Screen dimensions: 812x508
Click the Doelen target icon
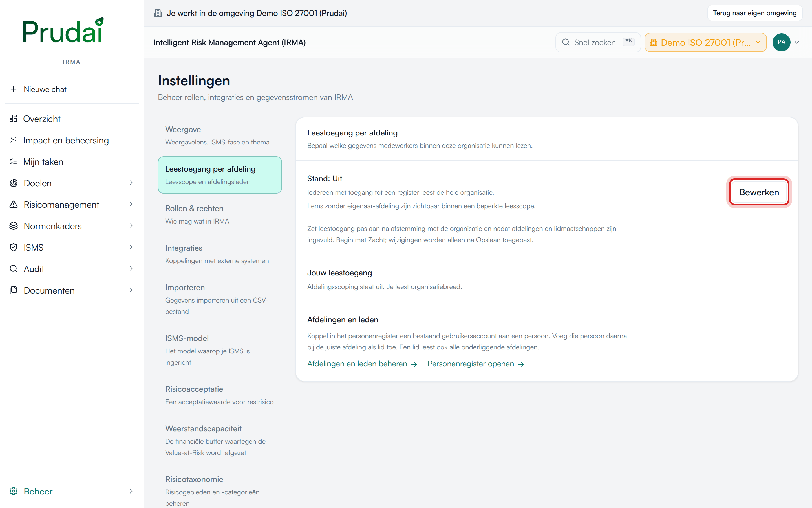[14, 183]
